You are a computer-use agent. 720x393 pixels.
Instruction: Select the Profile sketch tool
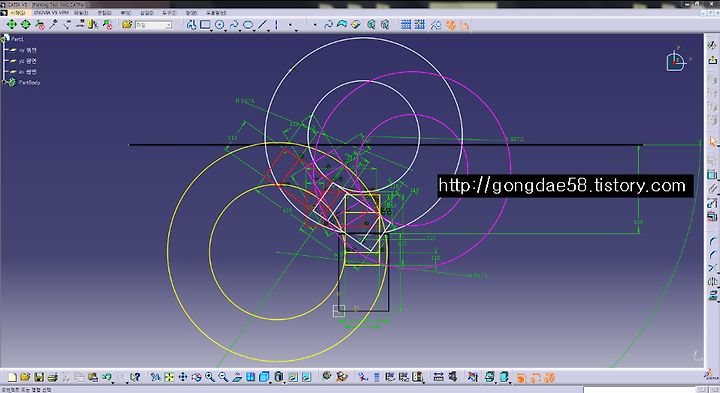[191, 24]
